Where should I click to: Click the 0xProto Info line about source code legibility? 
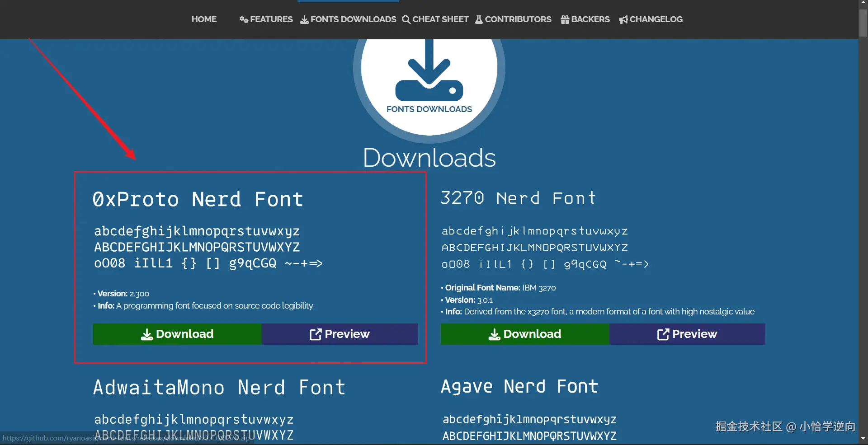pos(203,306)
